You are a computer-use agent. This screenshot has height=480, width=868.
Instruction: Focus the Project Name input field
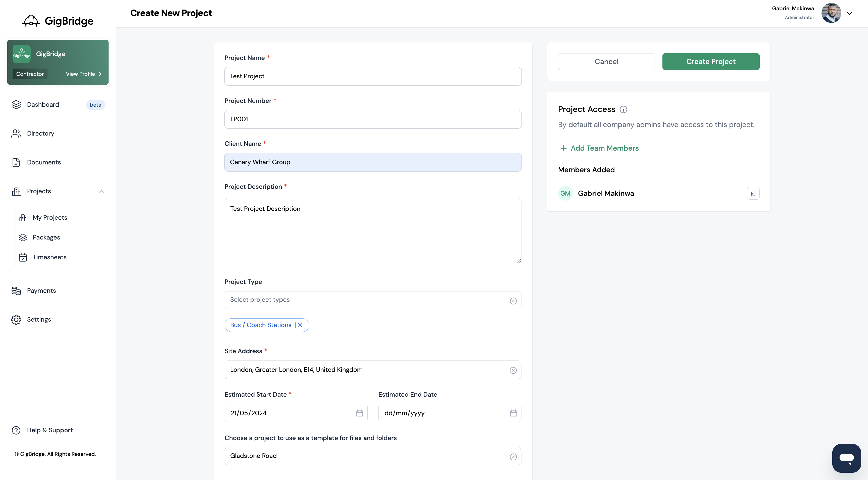pos(373,76)
